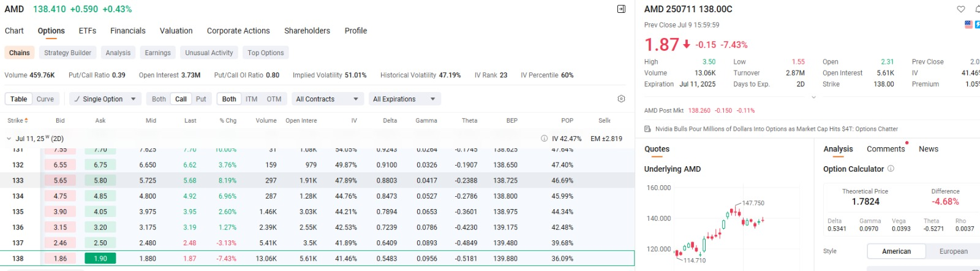Open the Nvidia Bulls options chatter headline
Viewport: 980px width, 271px height.
pyautogui.click(x=776, y=129)
